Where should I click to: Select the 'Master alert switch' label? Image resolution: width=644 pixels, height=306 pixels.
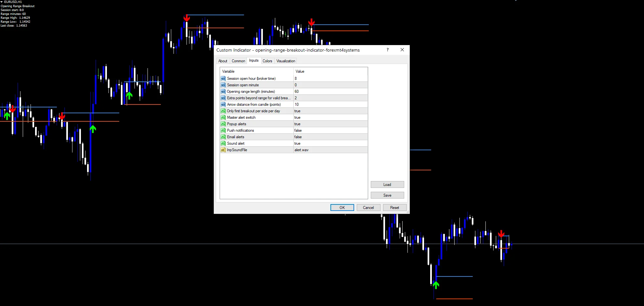(x=241, y=117)
